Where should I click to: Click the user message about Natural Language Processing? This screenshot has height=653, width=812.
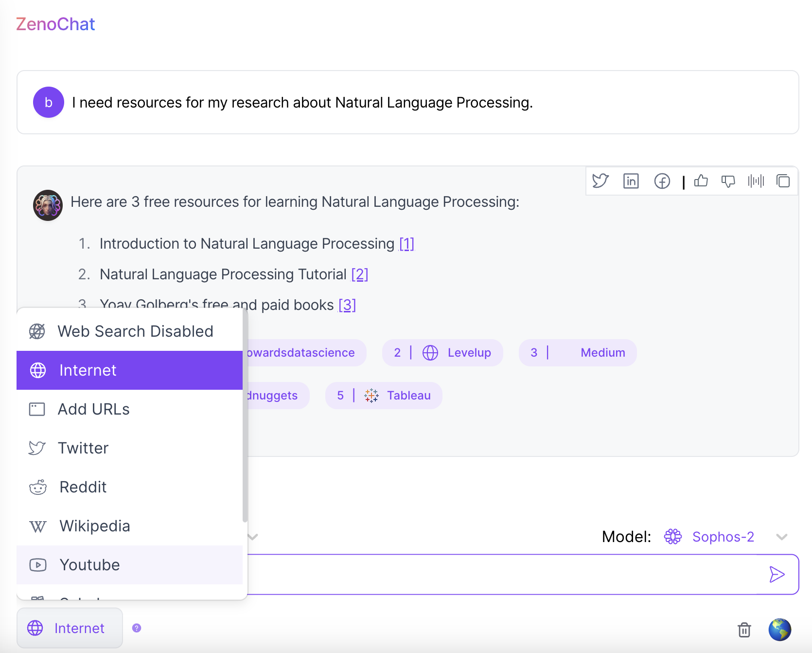(302, 103)
